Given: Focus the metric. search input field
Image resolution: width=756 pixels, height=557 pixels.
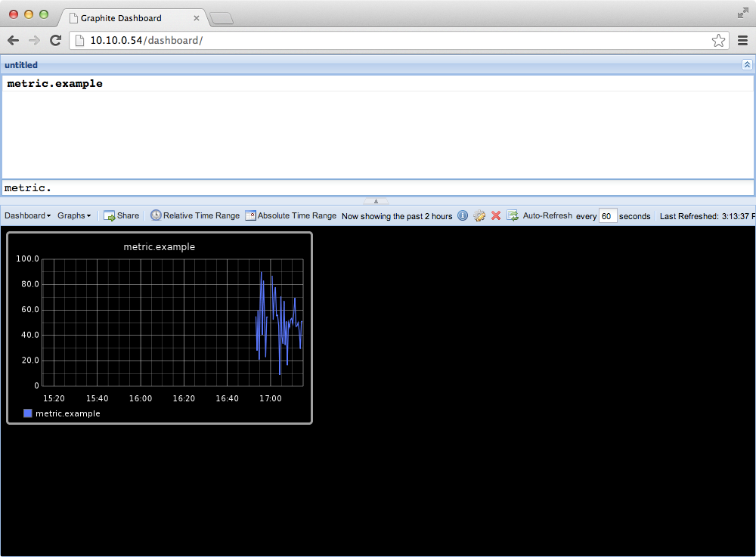Looking at the screenshot, I should pyautogui.click(x=378, y=188).
